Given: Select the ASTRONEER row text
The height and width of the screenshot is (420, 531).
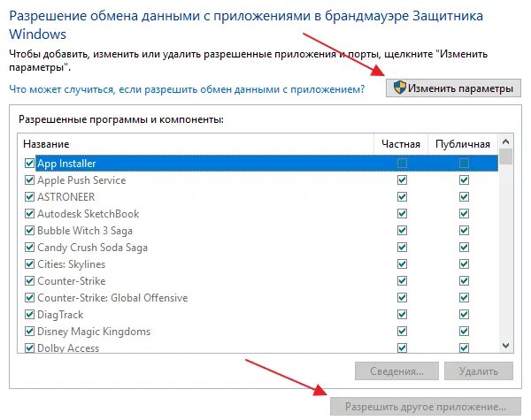Looking at the screenshot, I should tap(66, 197).
